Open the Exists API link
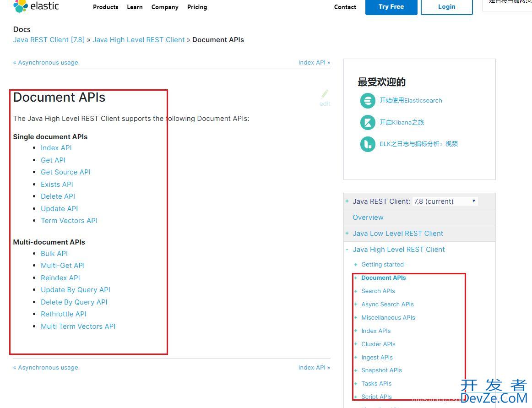Viewport: 532px width, 408px height. coord(57,185)
